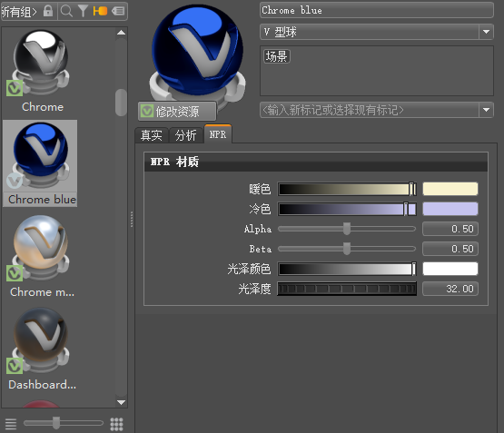The height and width of the screenshot is (433, 504).
Task: Click green V badge on Dashboard material
Action: (15, 366)
